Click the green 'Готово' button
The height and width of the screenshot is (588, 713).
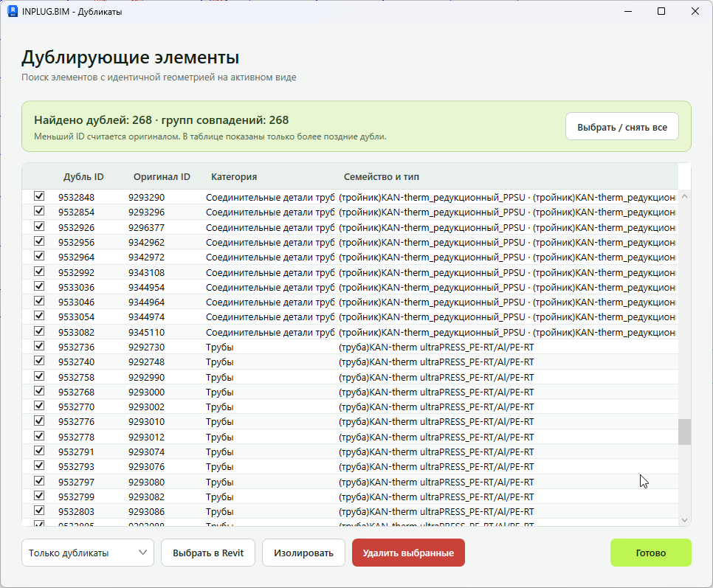[x=651, y=553]
